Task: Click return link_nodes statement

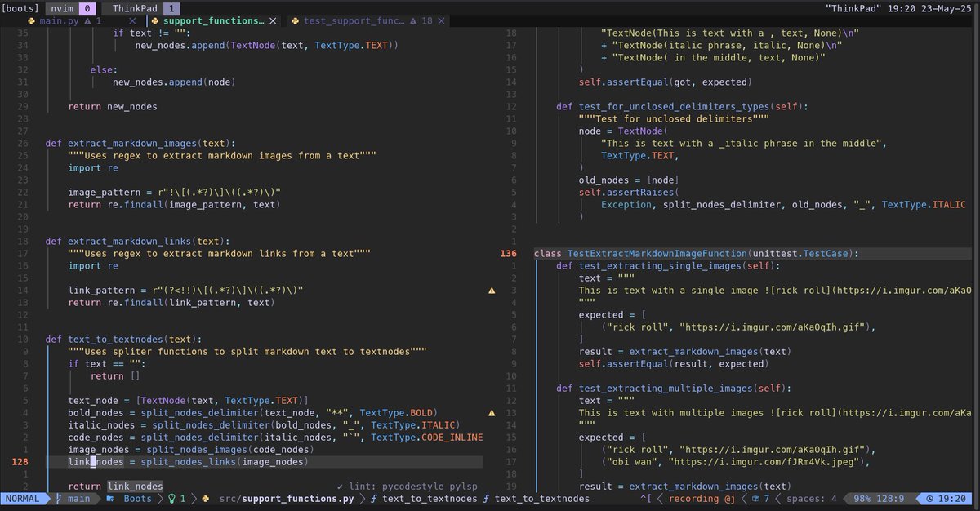Action: 116,487
